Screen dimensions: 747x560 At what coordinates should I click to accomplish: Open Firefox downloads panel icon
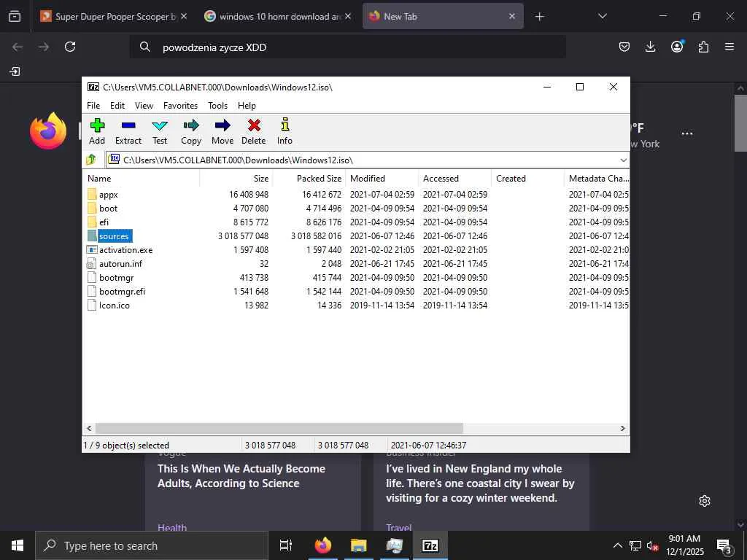[650, 47]
